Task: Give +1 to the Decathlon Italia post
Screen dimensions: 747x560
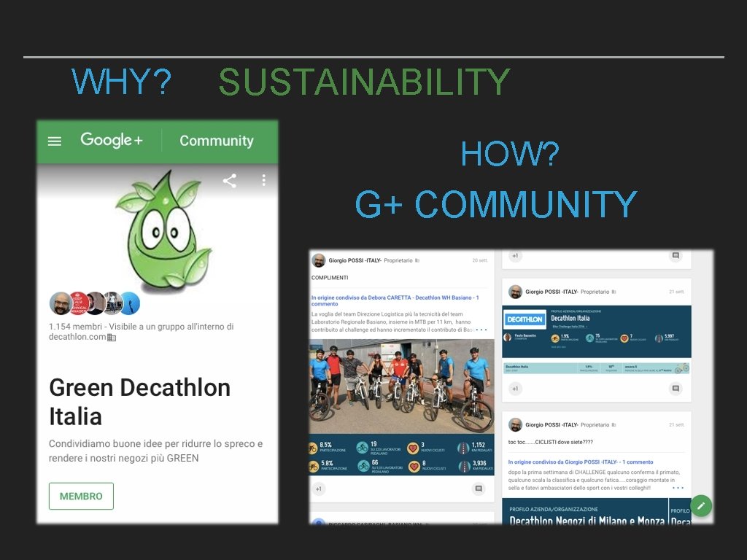Action: (515, 389)
